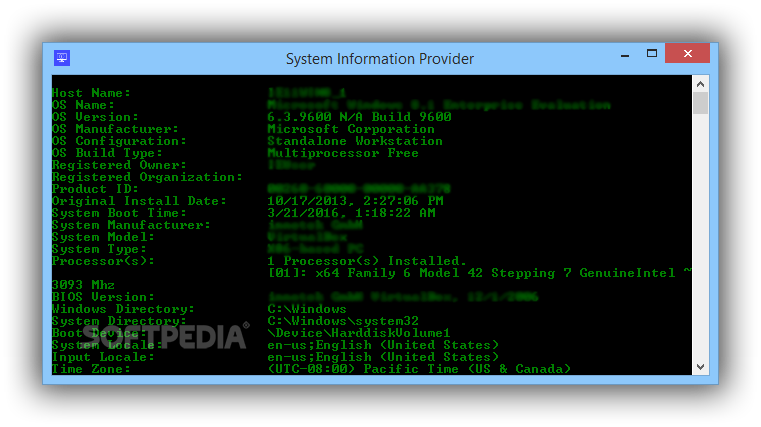Click the 'Standalone Workstation' value

[355, 141]
